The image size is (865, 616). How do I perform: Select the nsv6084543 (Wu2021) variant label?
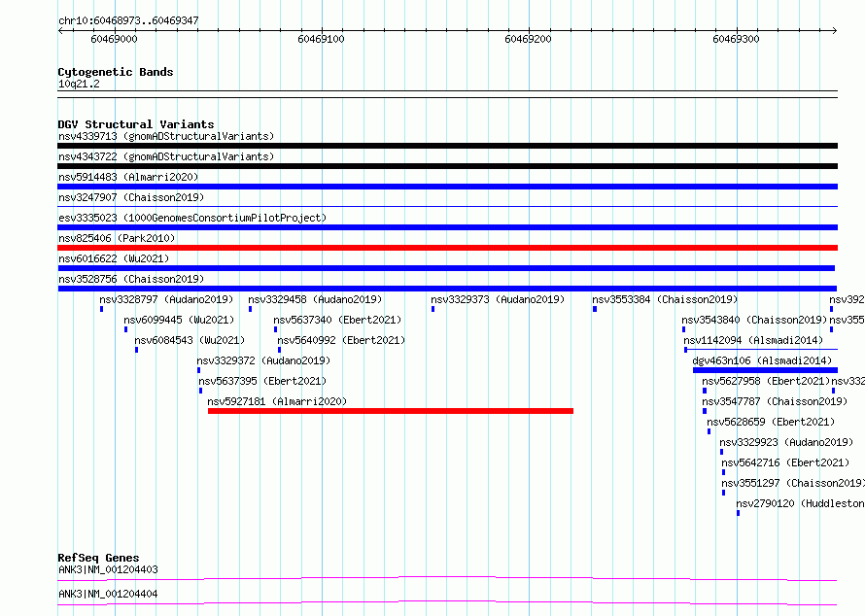(x=190, y=340)
